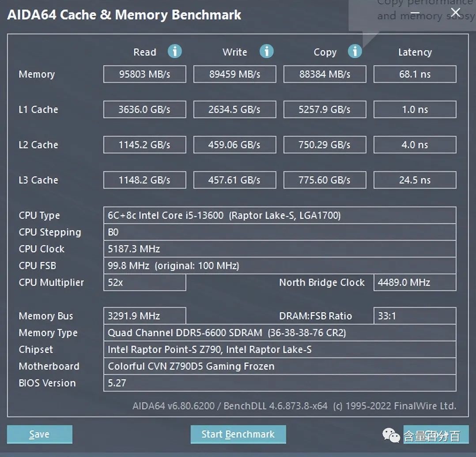Image resolution: width=476 pixels, height=457 pixels.
Task: Click the Memory row label
Action: [x=37, y=74]
